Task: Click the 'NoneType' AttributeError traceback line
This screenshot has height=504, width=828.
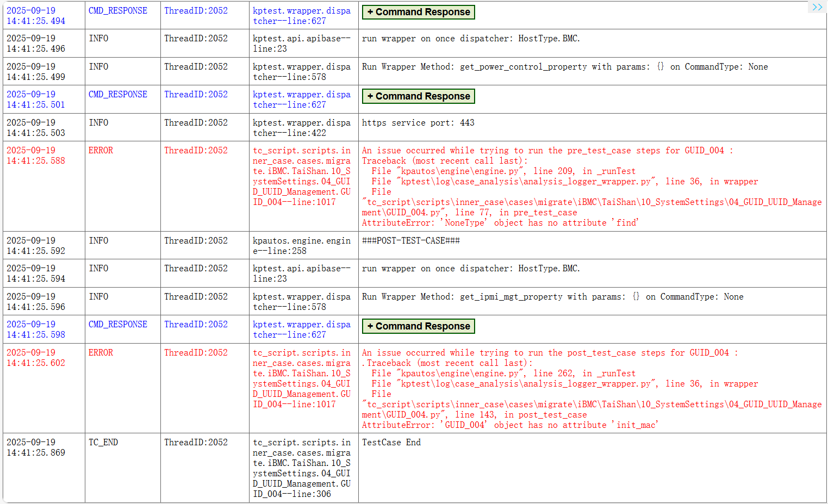Action: pyautogui.click(x=500, y=223)
